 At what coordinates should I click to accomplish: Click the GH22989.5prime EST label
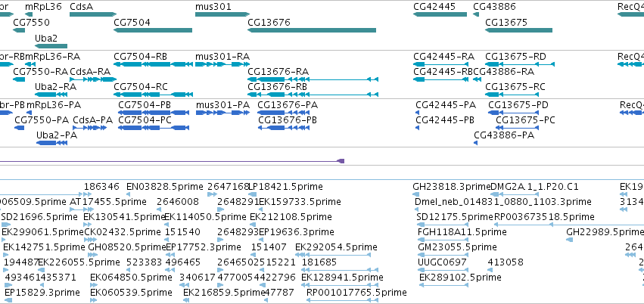(x=605, y=232)
